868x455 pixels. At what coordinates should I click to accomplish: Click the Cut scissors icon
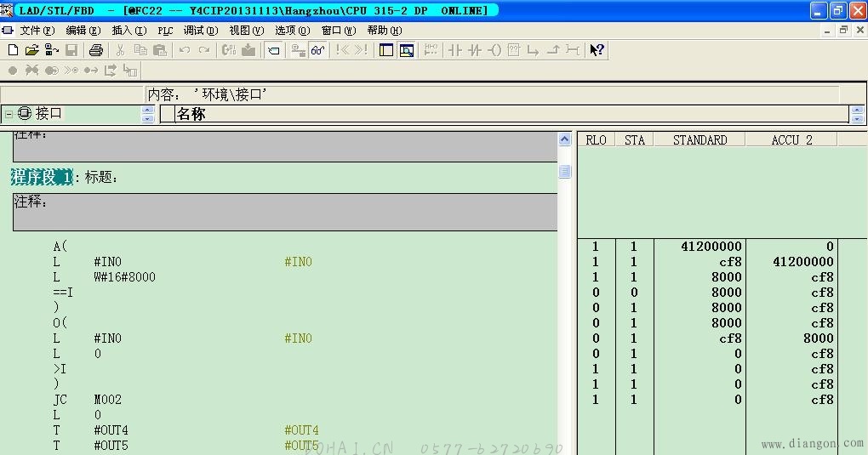point(120,50)
